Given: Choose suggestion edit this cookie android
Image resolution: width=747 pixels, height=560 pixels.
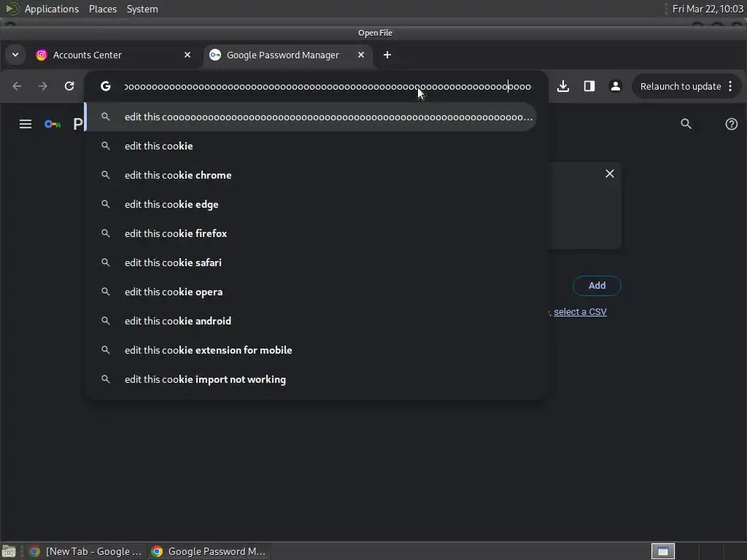Looking at the screenshot, I should (311, 321).
